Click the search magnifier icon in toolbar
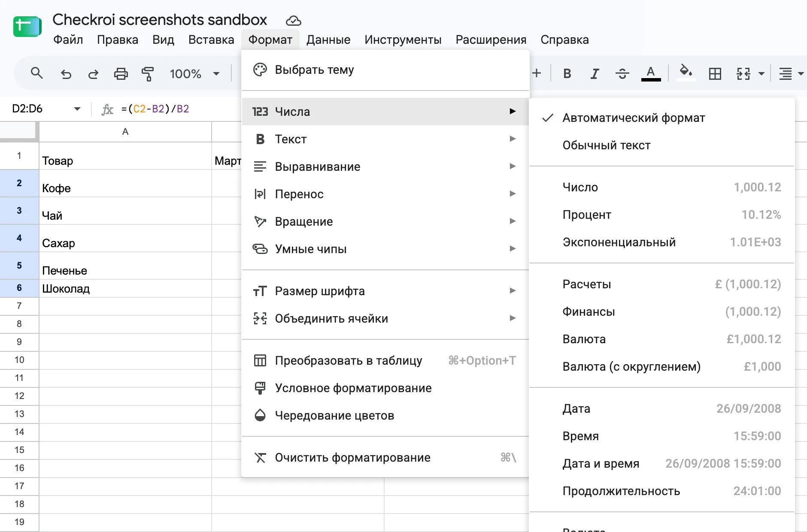This screenshot has height=532, width=807. [37, 73]
